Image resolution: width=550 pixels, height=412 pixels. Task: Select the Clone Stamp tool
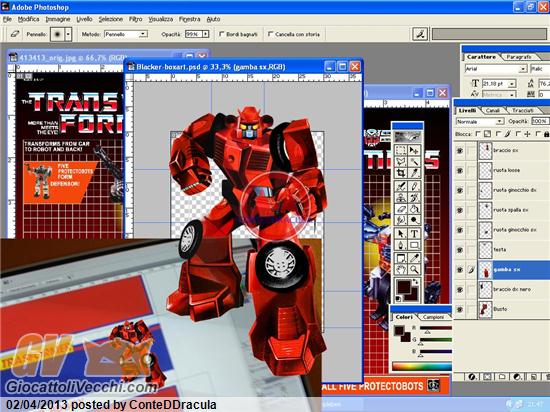pyautogui.click(x=401, y=197)
